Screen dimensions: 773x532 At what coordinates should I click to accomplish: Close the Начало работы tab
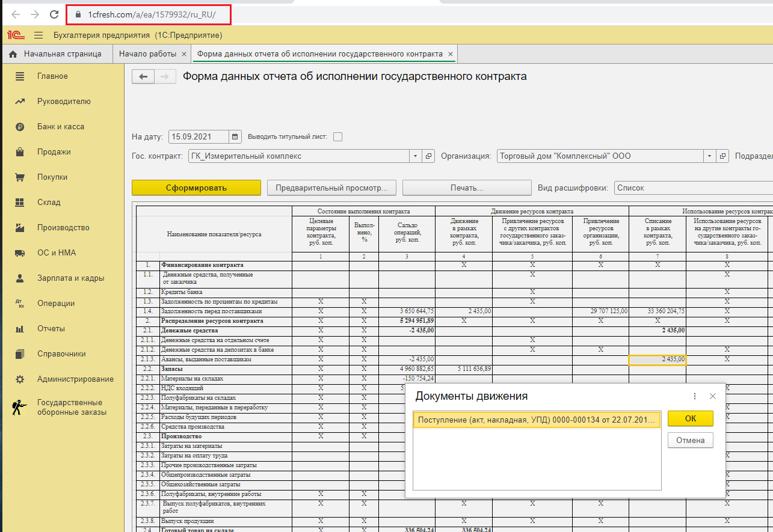coord(183,54)
